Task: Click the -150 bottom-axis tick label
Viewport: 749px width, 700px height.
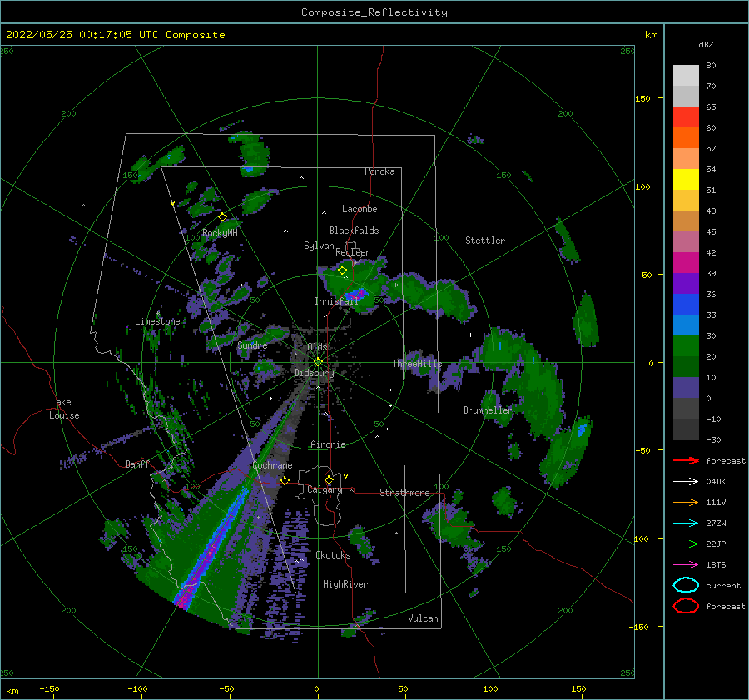Action: (x=50, y=688)
